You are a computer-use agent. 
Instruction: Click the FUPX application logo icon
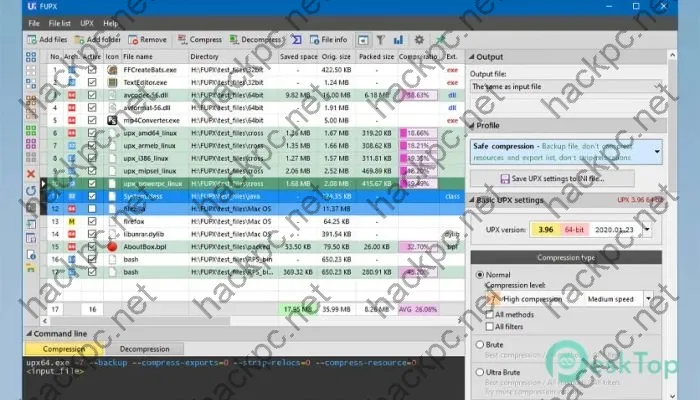31,6
